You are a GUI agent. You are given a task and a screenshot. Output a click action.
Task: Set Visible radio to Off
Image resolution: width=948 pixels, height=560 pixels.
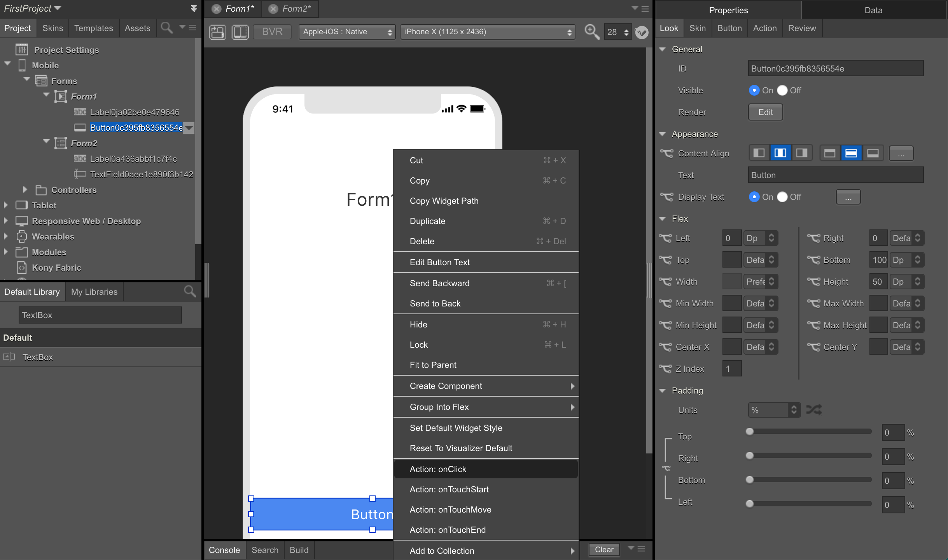click(x=782, y=90)
